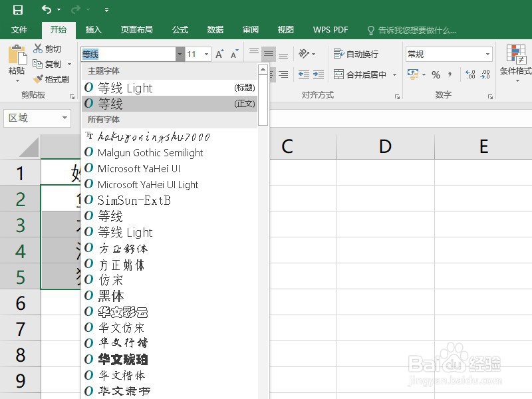Toggle the middle align icon
The width and height of the screenshot is (532, 399).
(x=269, y=54)
